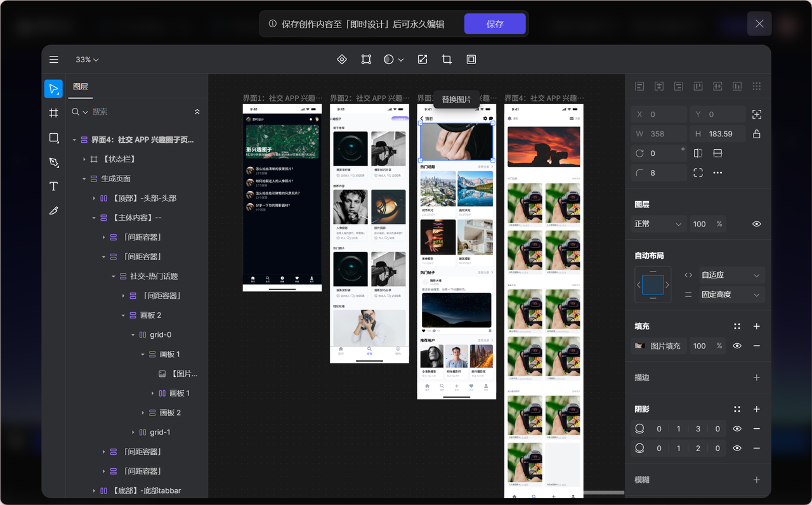
Task: Open the 图片填充 fill image swatch
Action: 639,346
